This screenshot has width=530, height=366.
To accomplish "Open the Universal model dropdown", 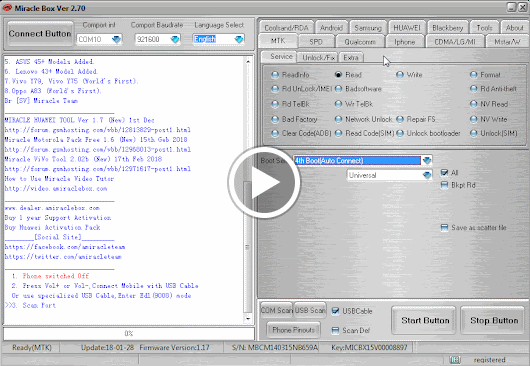I will click(x=427, y=175).
